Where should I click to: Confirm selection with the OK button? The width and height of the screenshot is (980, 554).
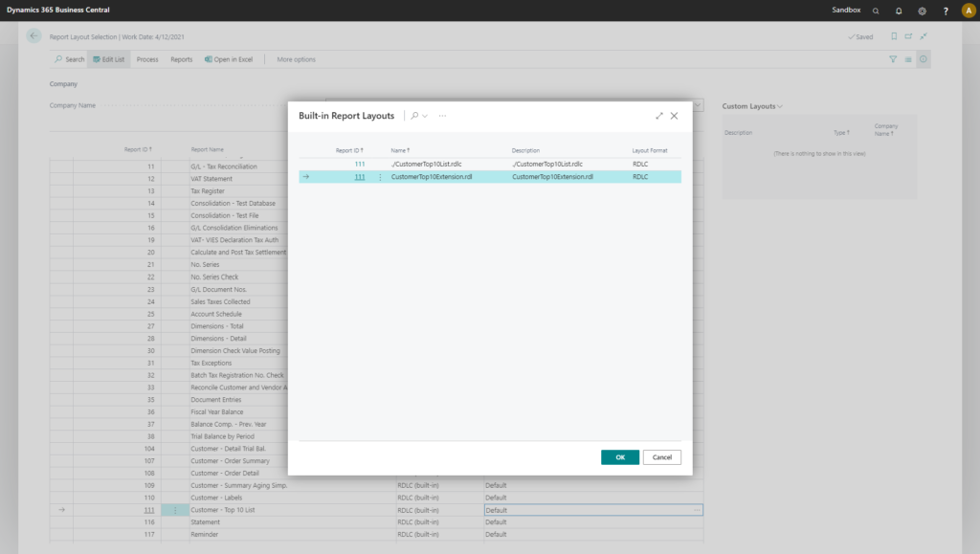point(619,457)
